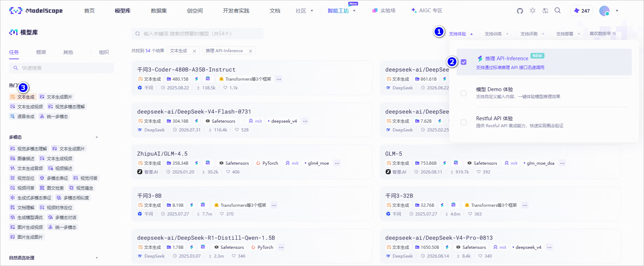644x266 pixels.
Task: Click the ellipsis on DeepSeek-R1-Distill-Qwen-1.5B card
Action: (281, 247)
